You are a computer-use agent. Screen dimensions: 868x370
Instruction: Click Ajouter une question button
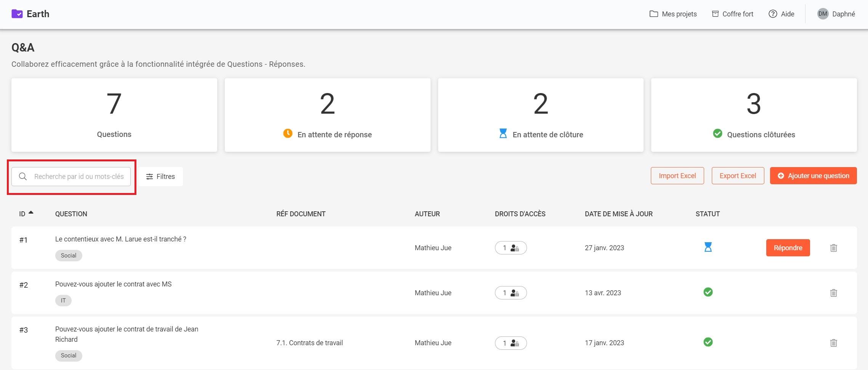(x=813, y=176)
